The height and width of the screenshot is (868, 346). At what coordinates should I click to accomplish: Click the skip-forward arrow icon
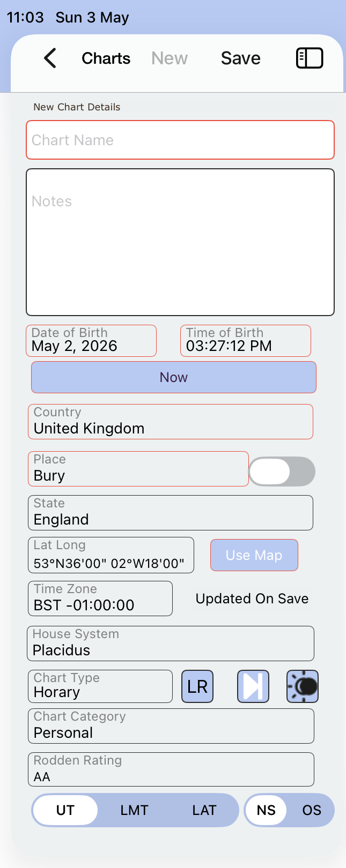click(253, 686)
